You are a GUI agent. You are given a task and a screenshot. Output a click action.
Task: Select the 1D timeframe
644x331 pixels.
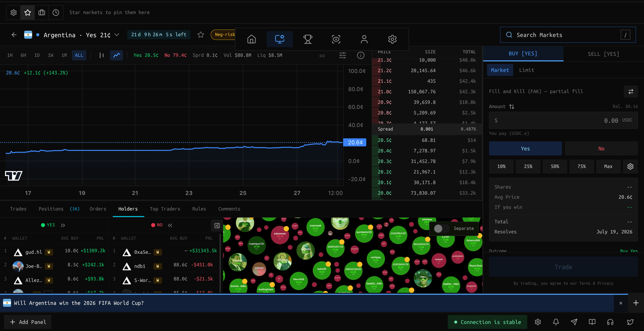[37, 55]
